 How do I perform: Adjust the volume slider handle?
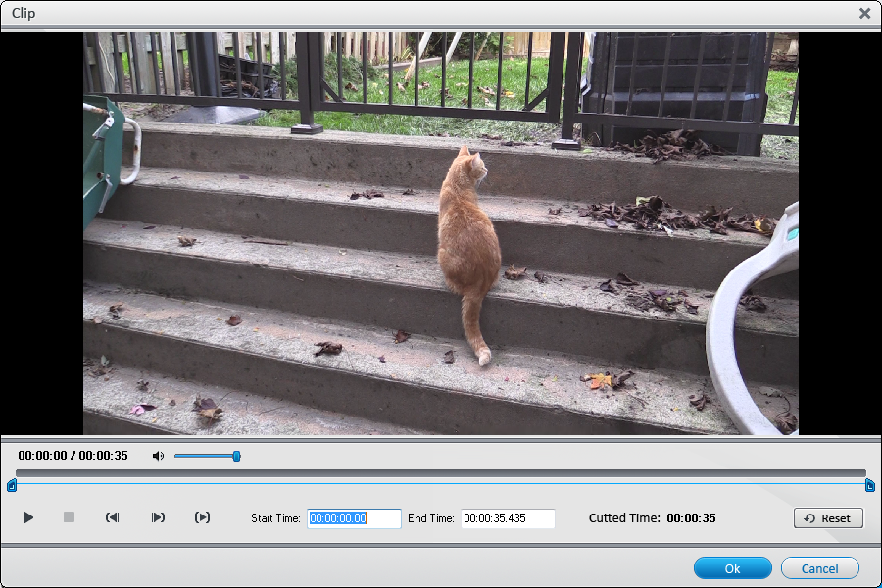[237, 456]
